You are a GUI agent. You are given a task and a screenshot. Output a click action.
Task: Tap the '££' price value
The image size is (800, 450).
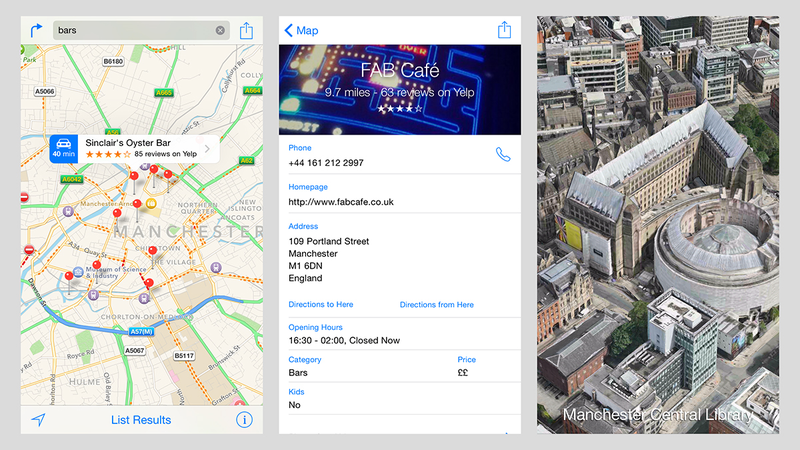462,373
